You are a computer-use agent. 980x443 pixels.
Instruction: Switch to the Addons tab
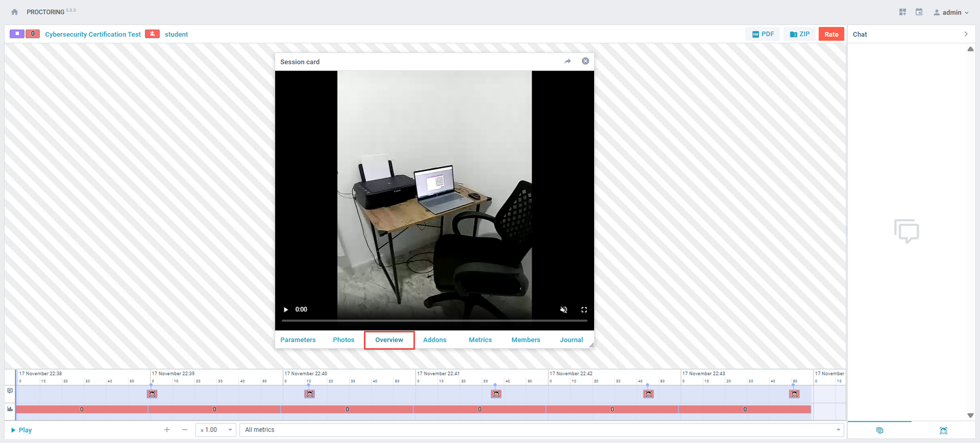435,340
